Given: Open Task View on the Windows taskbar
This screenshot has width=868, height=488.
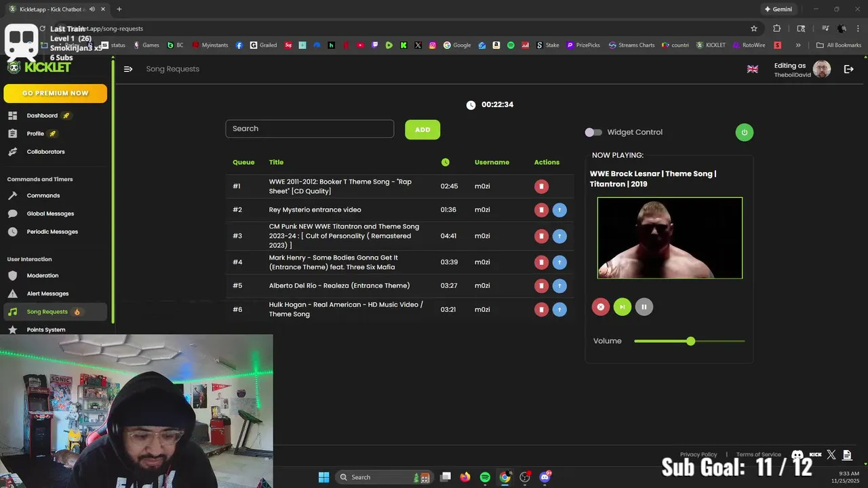Looking at the screenshot, I should 446,477.
